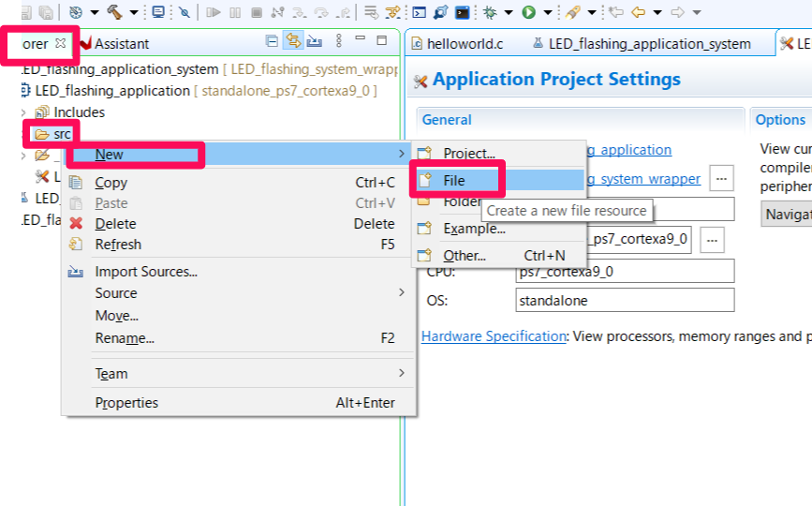812x506 pixels.
Task: Click the build target gauge icon
Action: (76, 12)
